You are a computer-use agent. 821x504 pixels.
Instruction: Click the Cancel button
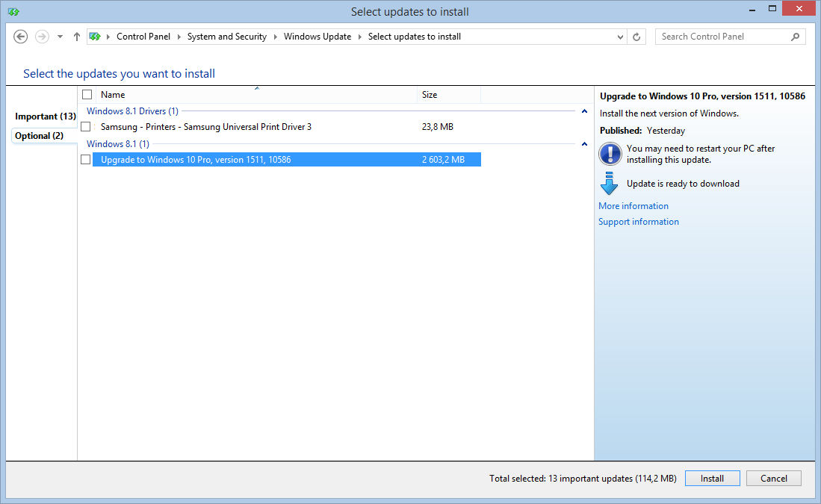(774, 479)
